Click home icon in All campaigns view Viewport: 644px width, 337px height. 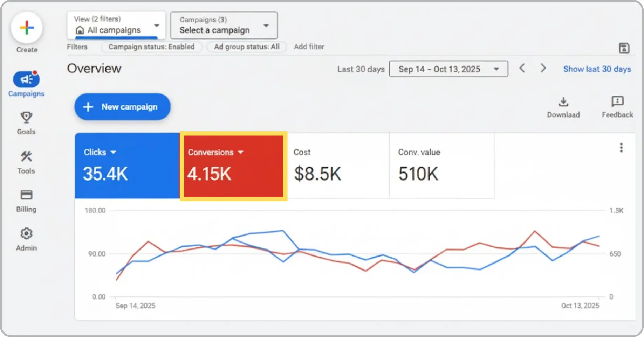point(80,30)
